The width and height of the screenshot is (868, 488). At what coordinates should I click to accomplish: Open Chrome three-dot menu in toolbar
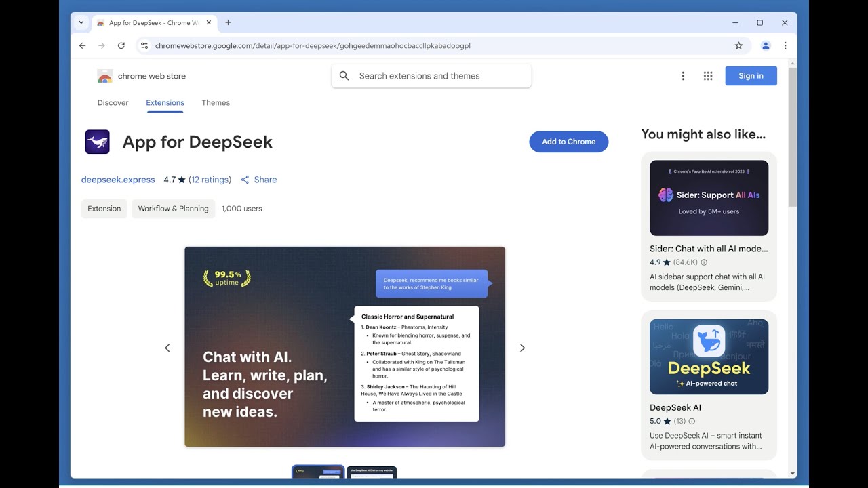785,45
